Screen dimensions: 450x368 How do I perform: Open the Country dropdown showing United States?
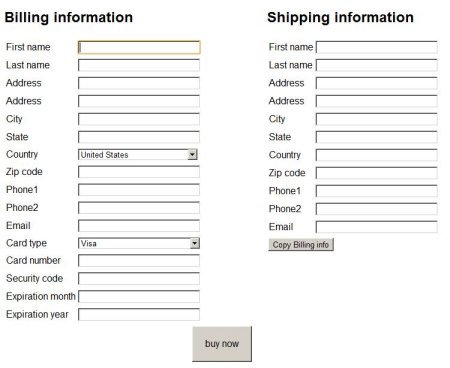tap(138, 155)
